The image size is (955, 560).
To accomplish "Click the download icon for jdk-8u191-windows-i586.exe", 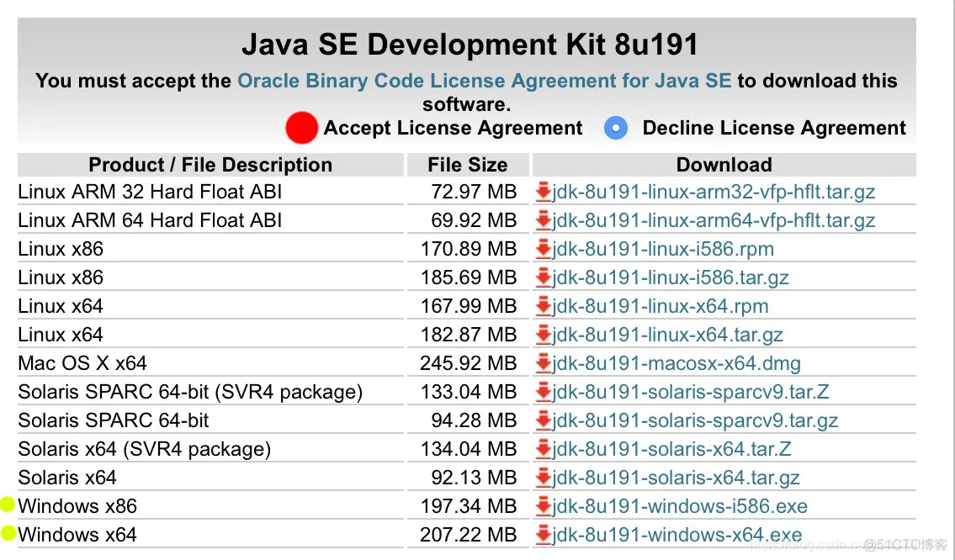I will 543,506.
